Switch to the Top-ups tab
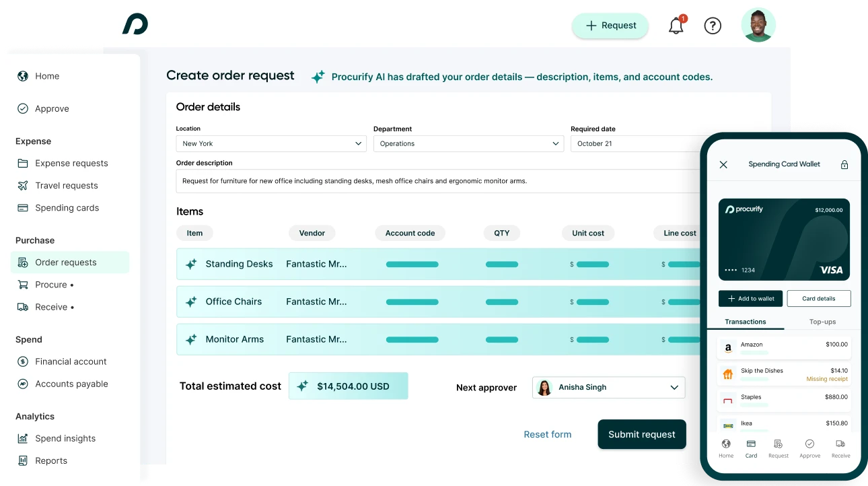The width and height of the screenshot is (868, 486). 822,322
